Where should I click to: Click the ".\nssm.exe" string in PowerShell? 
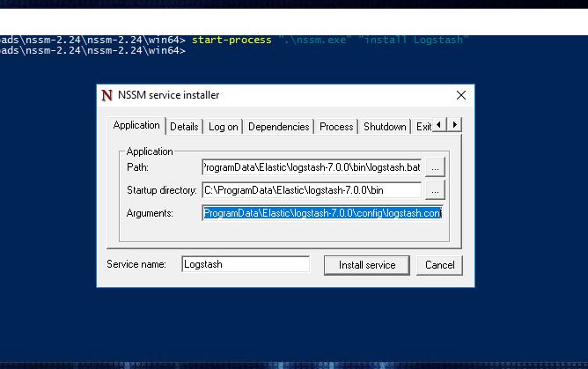click(315, 40)
